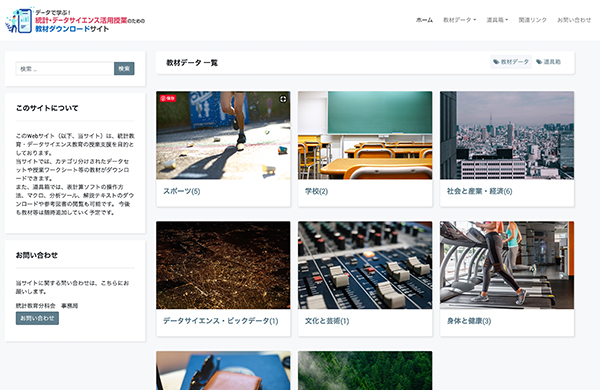This screenshot has height=390, width=600.
Task: Click the night city aerial thumbnail
Action: click(x=223, y=265)
